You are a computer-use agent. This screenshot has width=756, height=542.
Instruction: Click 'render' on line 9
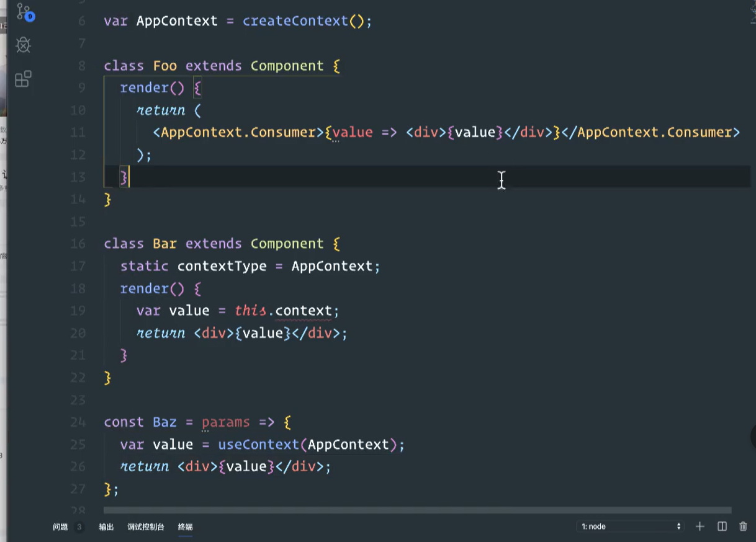click(x=145, y=88)
